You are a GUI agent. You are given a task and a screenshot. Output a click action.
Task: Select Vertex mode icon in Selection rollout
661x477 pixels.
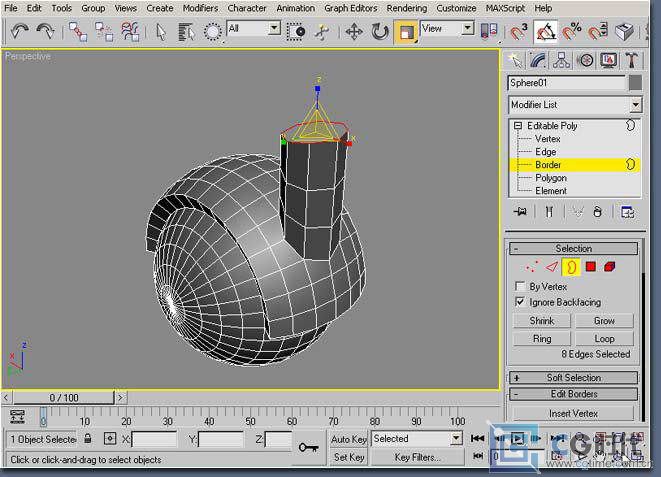532,267
